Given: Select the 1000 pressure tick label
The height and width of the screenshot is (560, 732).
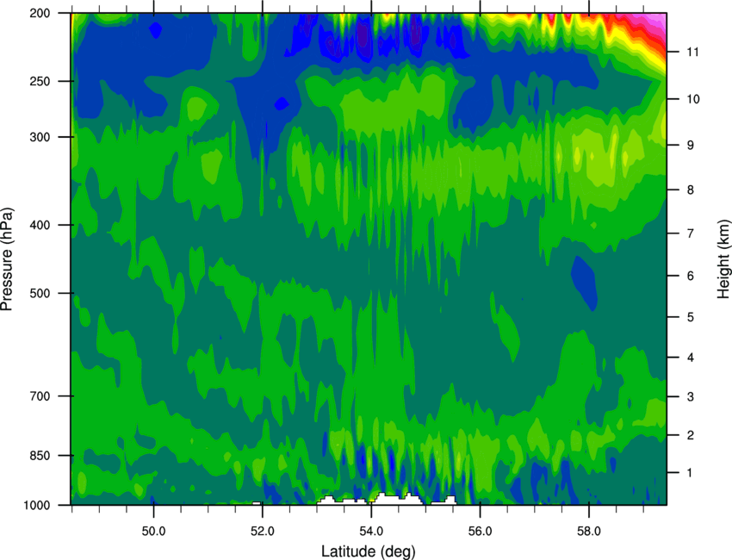Looking at the screenshot, I should click(37, 506).
